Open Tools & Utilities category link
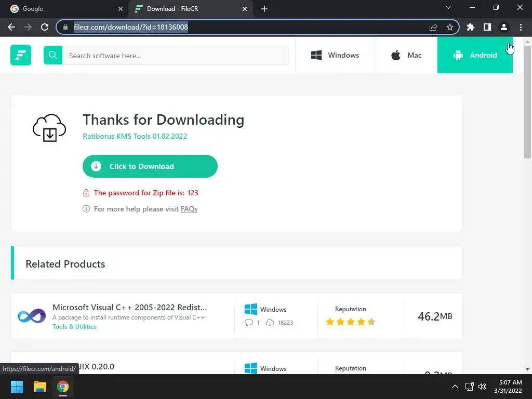Viewport: 532px width, 399px height. pyautogui.click(x=74, y=327)
